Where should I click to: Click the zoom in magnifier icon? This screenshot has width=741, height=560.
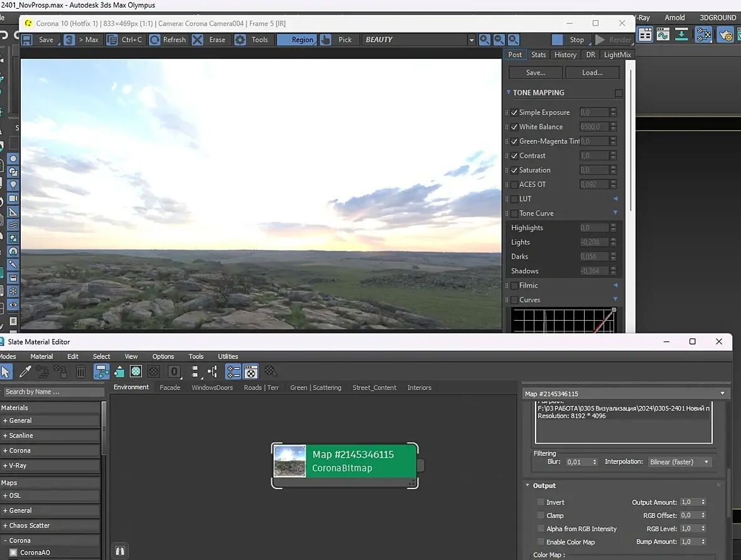(x=485, y=40)
